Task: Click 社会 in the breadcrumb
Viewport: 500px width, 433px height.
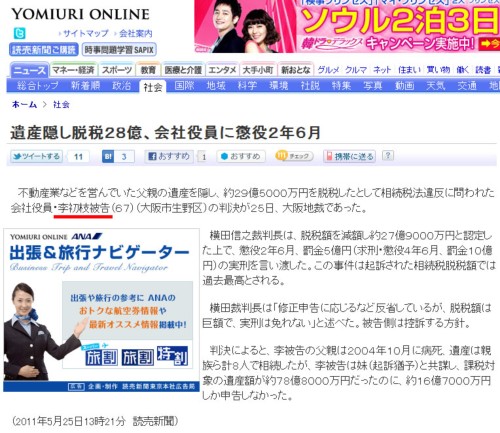Action: [61, 105]
